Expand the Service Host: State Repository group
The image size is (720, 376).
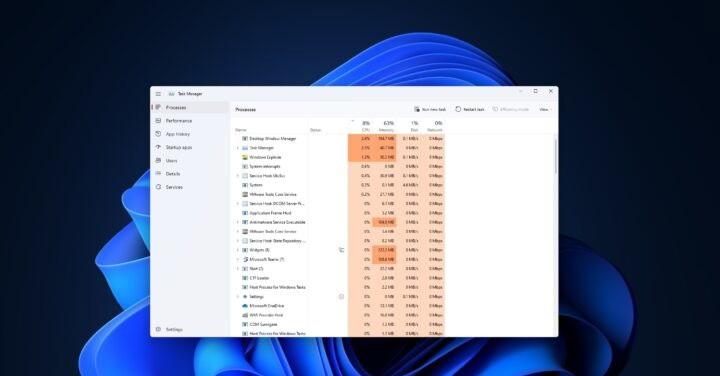coord(237,241)
